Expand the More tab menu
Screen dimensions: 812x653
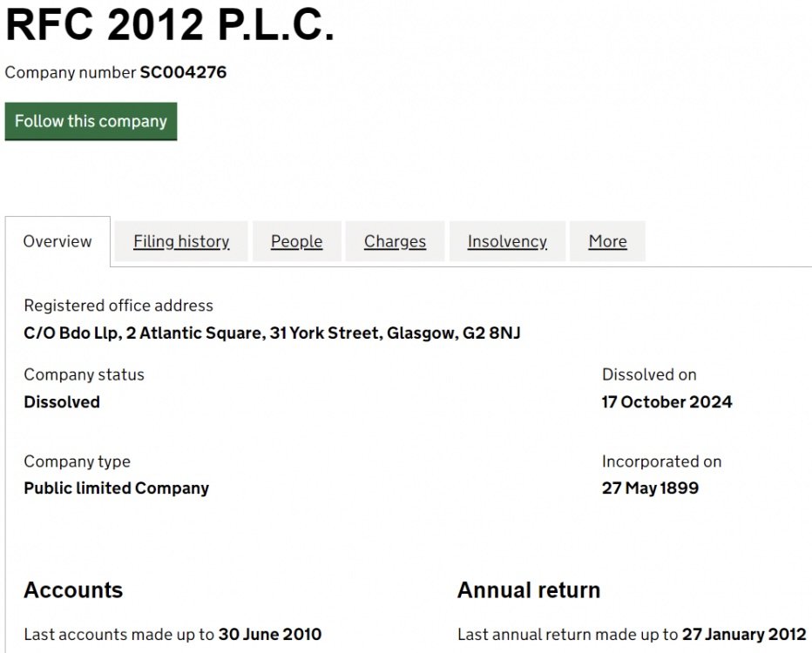pyautogui.click(x=607, y=241)
